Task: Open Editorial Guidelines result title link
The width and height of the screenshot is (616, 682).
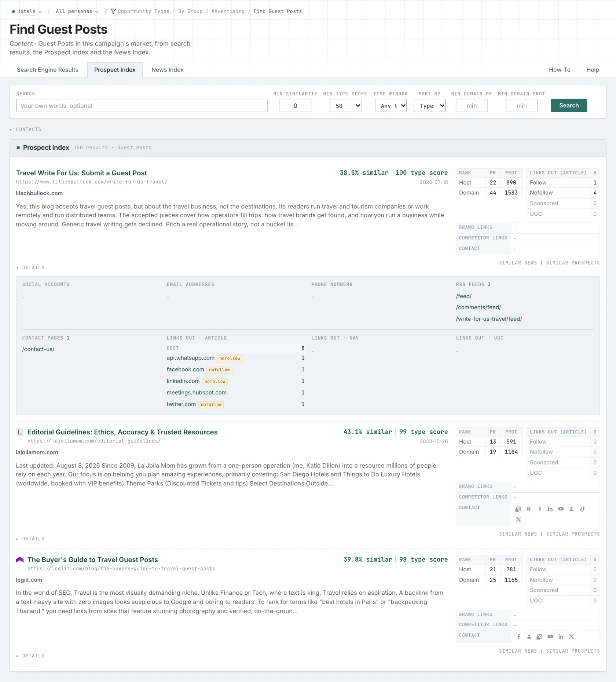Action: click(x=122, y=432)
